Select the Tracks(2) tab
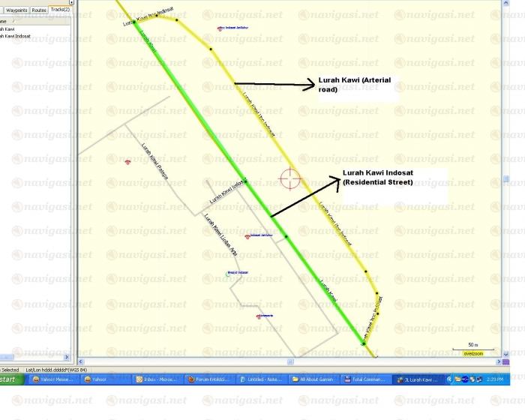525x420 pixels. pos(60,10)
